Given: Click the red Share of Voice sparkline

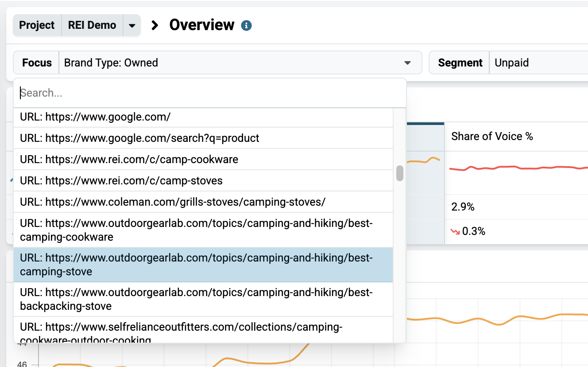Looking at the screenshot, I should [518, 168].
